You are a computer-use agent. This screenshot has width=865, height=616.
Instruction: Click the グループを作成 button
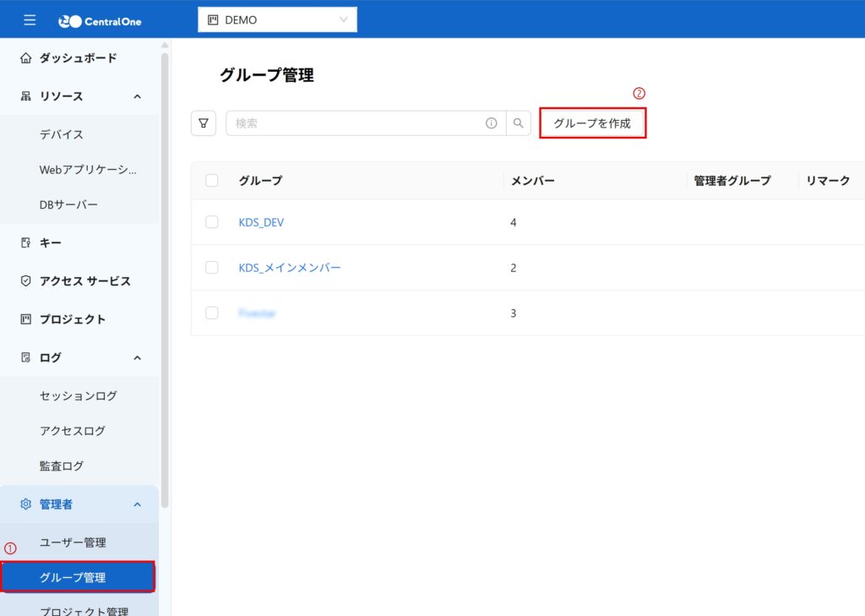(592, 123)
